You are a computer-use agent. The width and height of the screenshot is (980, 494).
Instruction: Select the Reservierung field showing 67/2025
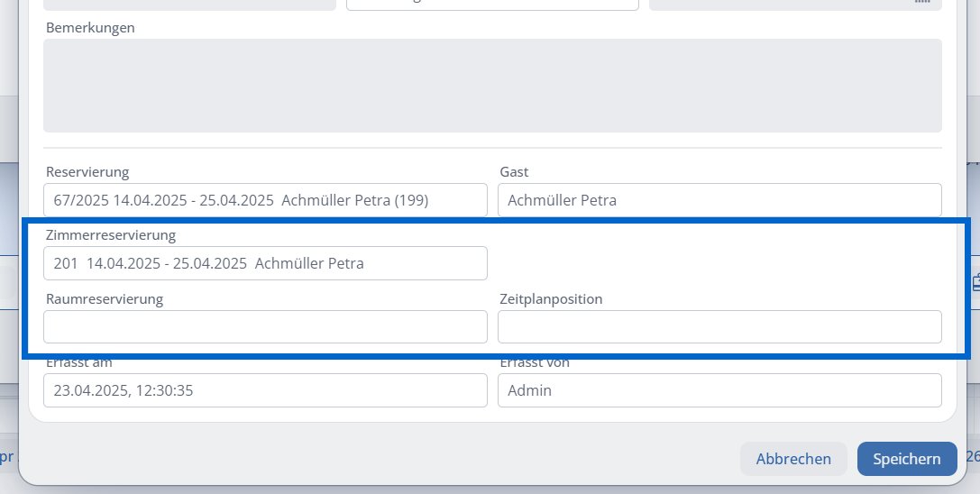pyautogui.click(x=265, y=200)
